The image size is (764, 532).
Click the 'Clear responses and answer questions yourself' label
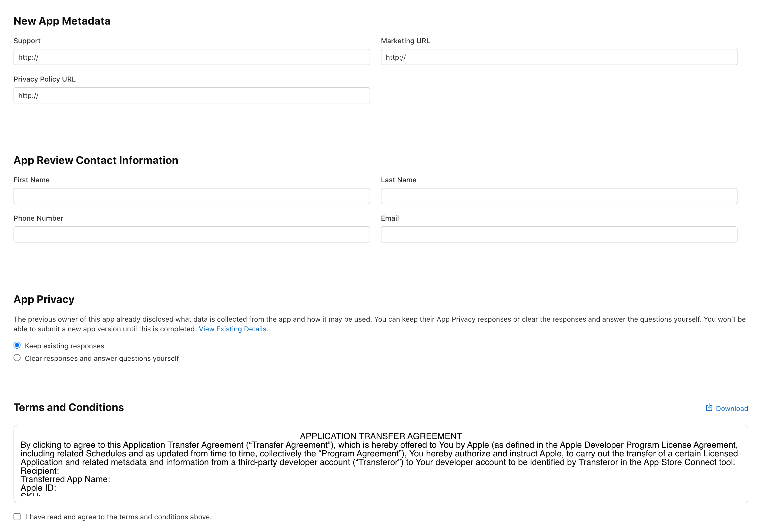pyautogui.click(x=102, y=359)
